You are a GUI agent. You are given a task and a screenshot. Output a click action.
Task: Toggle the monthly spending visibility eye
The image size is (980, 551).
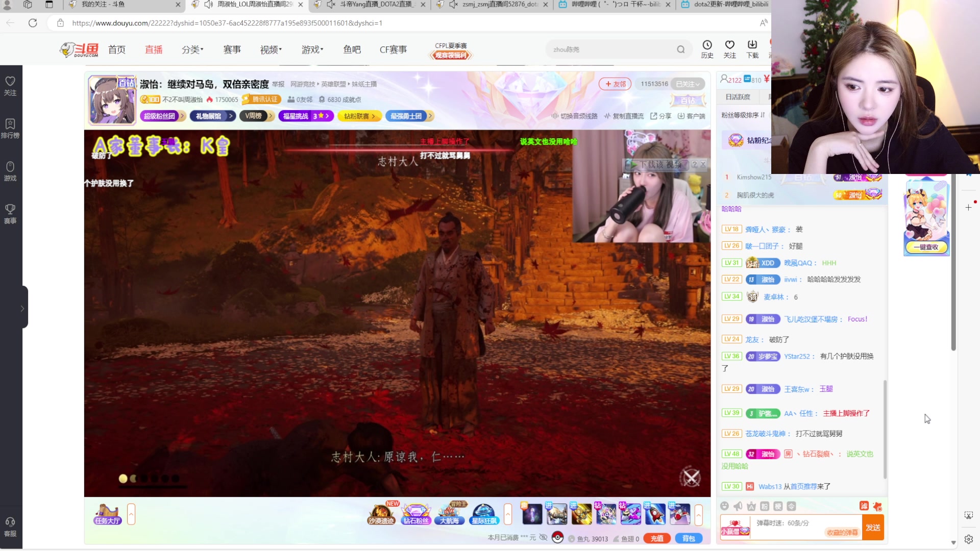point(543,538)
